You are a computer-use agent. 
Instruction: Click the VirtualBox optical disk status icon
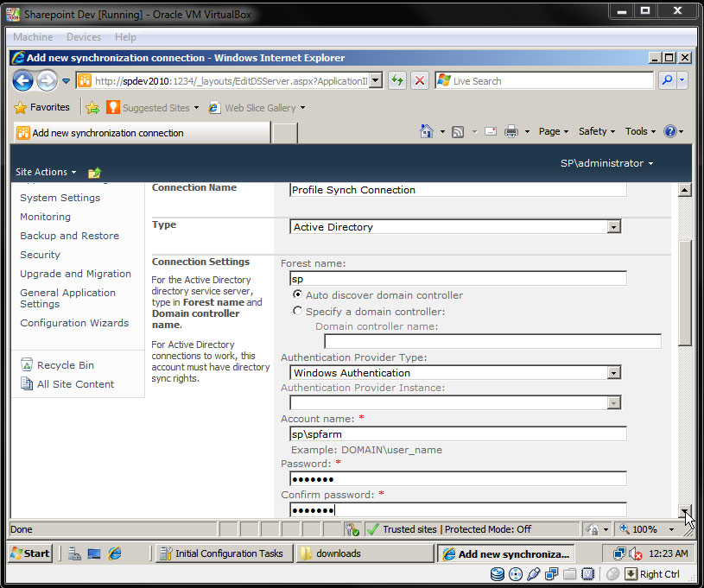pyautogui.click(x=516, y=574)
